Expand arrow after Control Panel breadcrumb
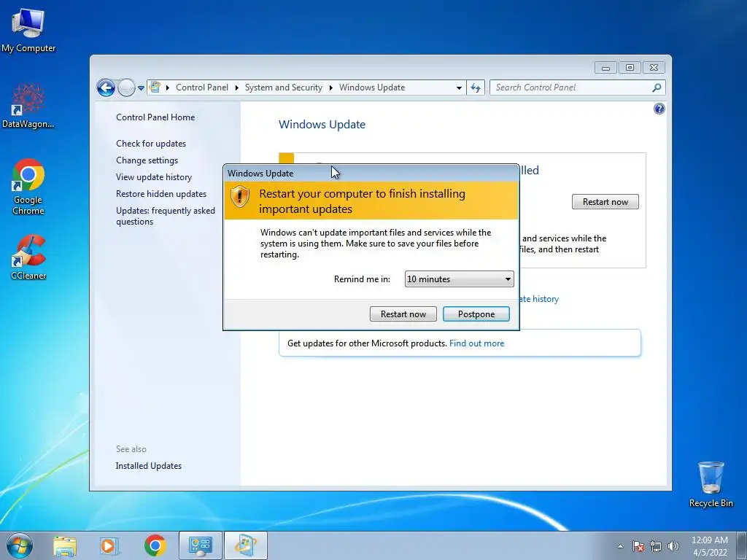 click(237, 87)
